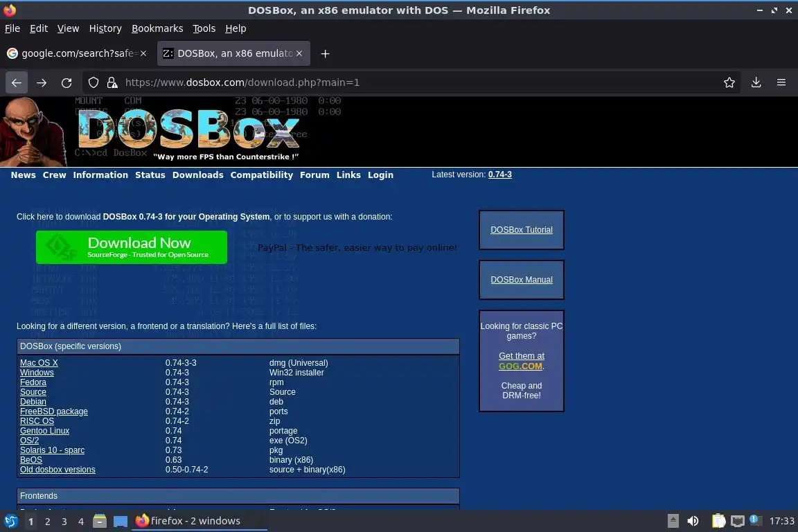
Task: Click the green Download Now button
Action: pos(132,247)
